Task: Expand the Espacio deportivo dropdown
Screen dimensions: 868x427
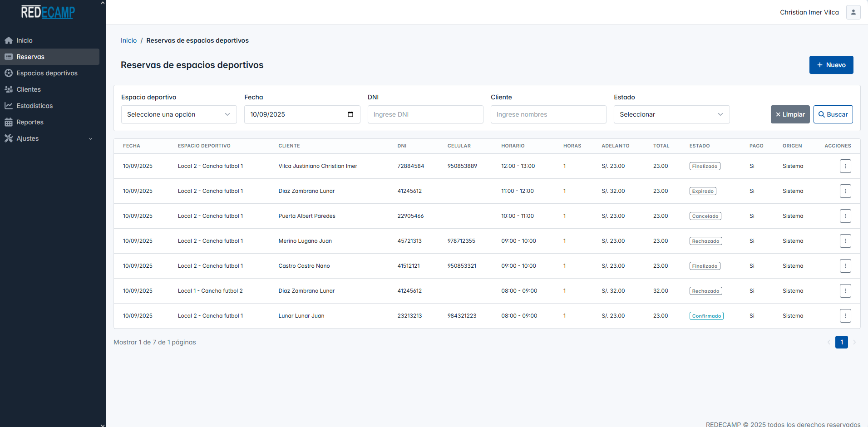Action: click(x=179, y=114)
